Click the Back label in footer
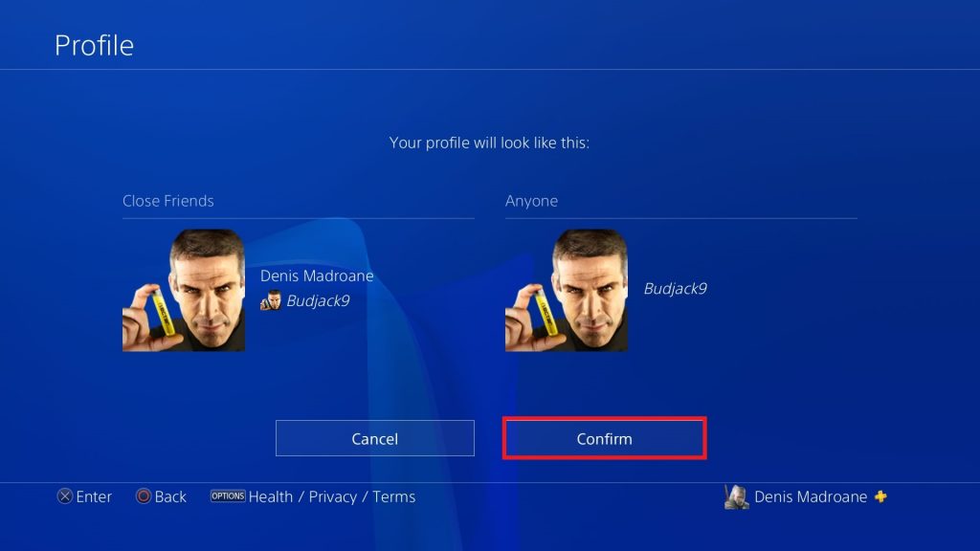The width and height of the screenshot is (980, 551). 170,496
